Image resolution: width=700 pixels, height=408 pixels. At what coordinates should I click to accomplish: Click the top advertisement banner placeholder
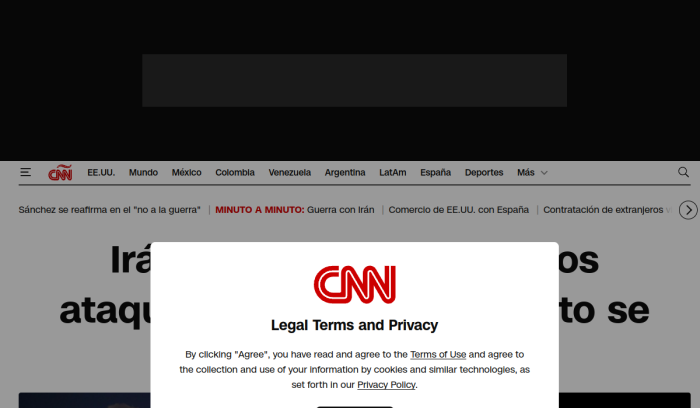click(x=354, y=80)
